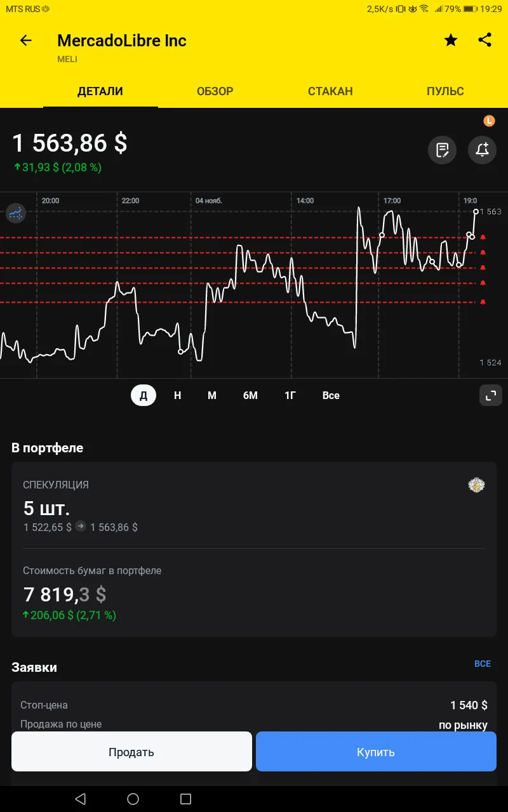The image size is (508, 812).
Task: Tap the orange L badge
Action: pos(489,121)
